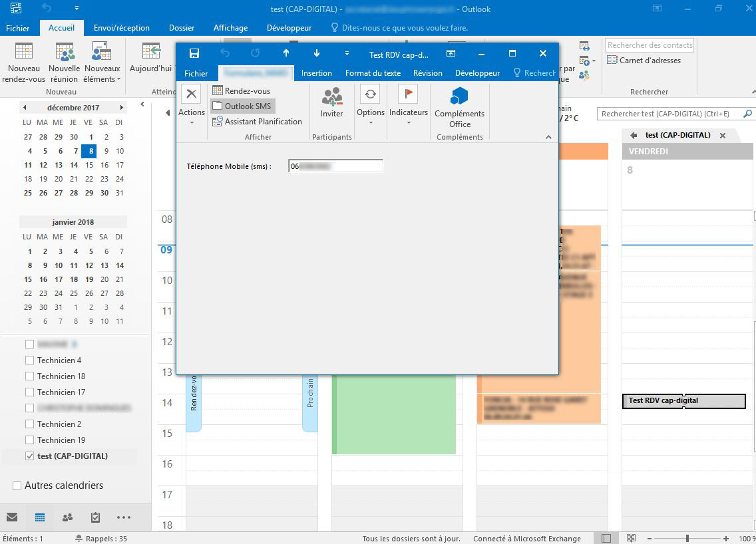Click the calendar permissions icon with people and key
This screenshot has width=756, height=544.
(584, 75)
